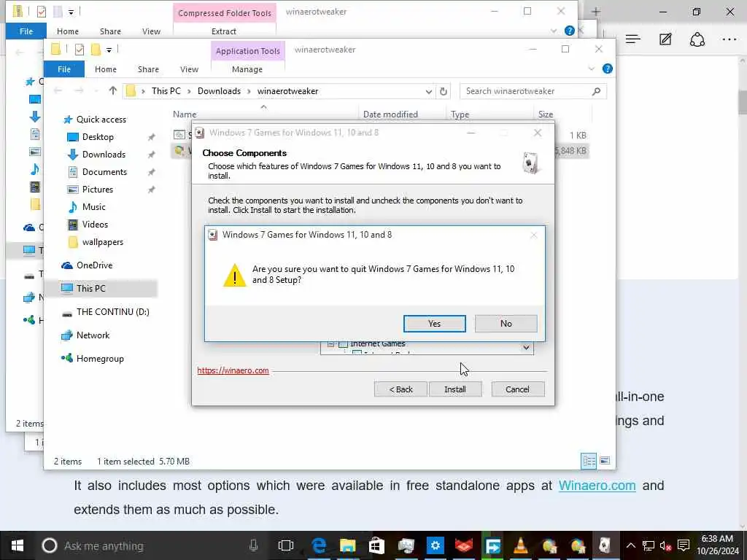The width and height of the screenshot is (747, 560).
Task: Go up one folder level arrow
Action: click(x=112, y=90)
